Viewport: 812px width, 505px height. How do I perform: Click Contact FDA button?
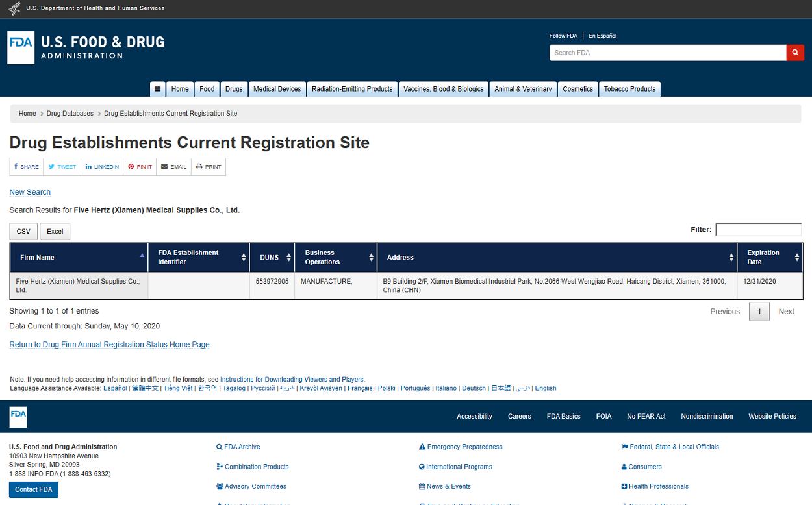(x=34, y=489)
